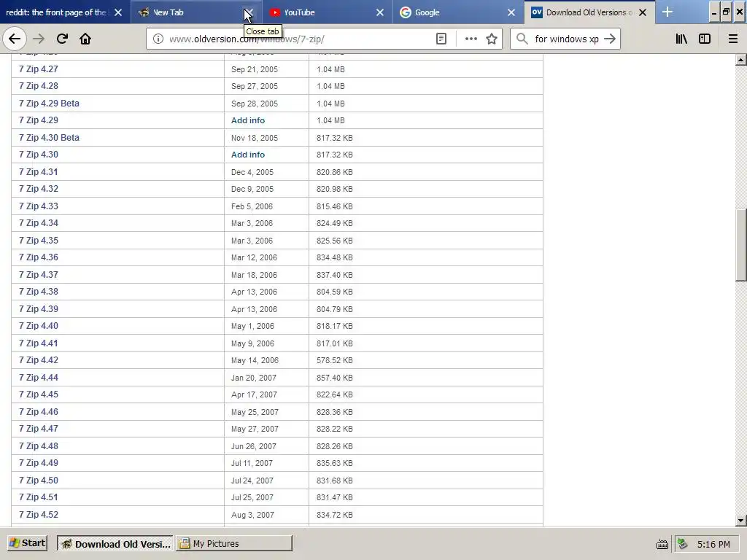This screenshot has width=747, height=560.
Task: Click the 5:16 PM system clock
Action: coord(713,544)
